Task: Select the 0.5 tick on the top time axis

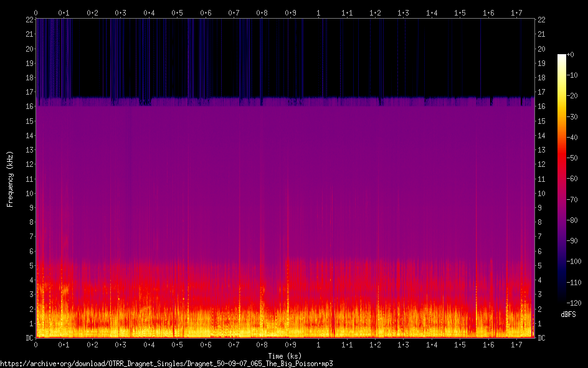Action: [x=177, y=12]
